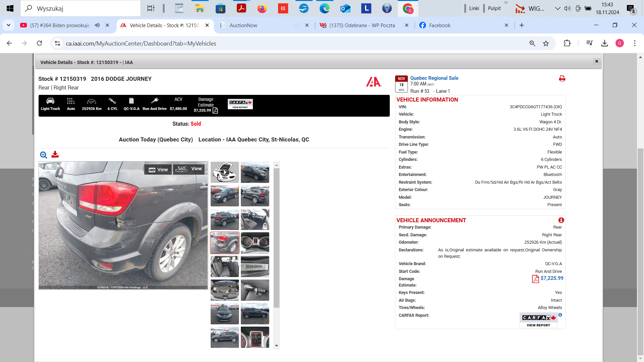Open Chrome downloads icon
The width and height of the screenshot is (644, 362).
(x=604, y=43)
